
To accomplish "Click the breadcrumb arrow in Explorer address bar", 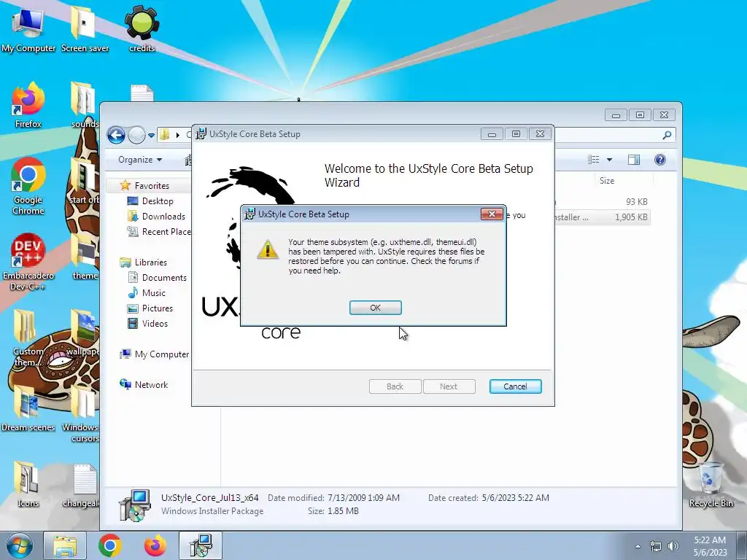I will tap(178, 135).
